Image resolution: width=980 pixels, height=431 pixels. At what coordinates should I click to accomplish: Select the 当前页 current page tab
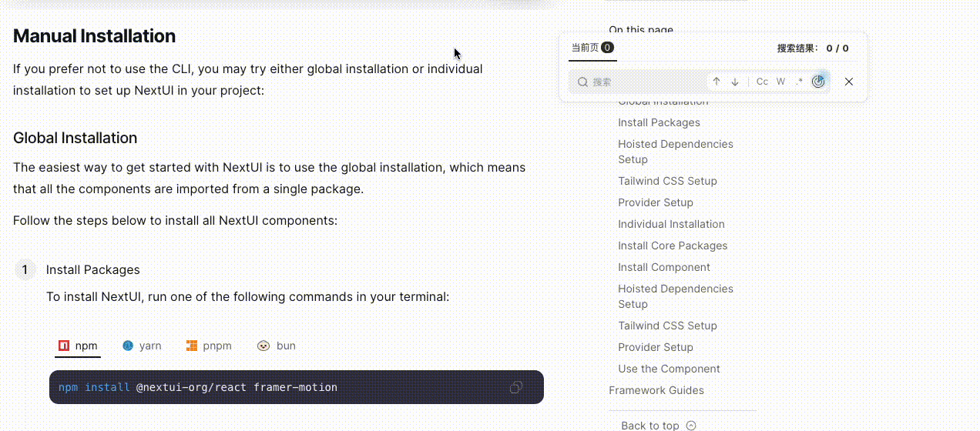[592, 48]
